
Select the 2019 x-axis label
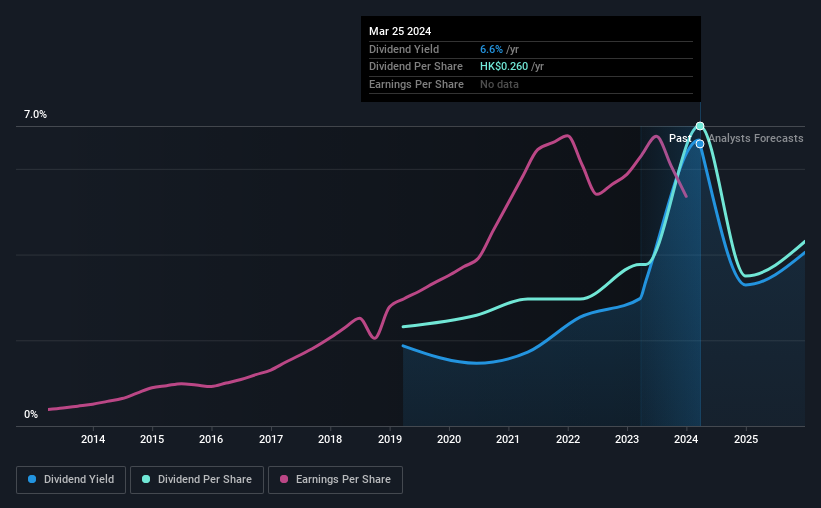pos(390,439)
